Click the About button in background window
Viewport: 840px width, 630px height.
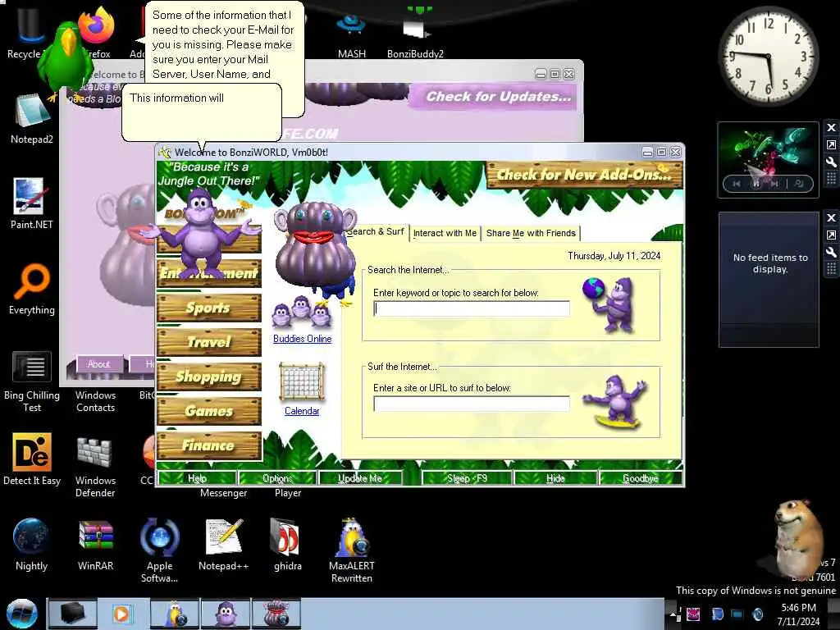99,364
